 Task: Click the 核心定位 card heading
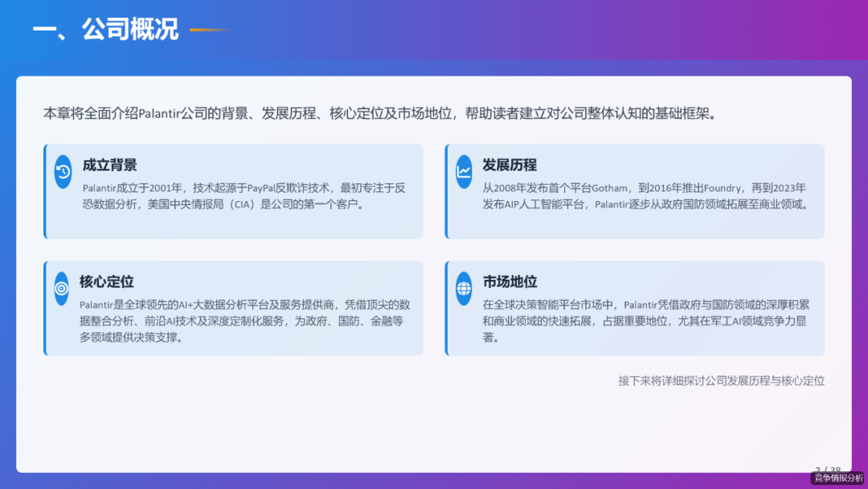pyautogui.click(x=106, y=281)
